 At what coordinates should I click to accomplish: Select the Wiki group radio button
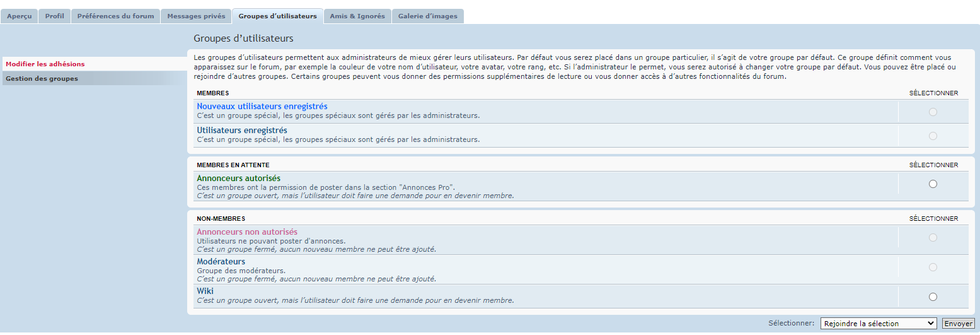(x=933, y=297)
